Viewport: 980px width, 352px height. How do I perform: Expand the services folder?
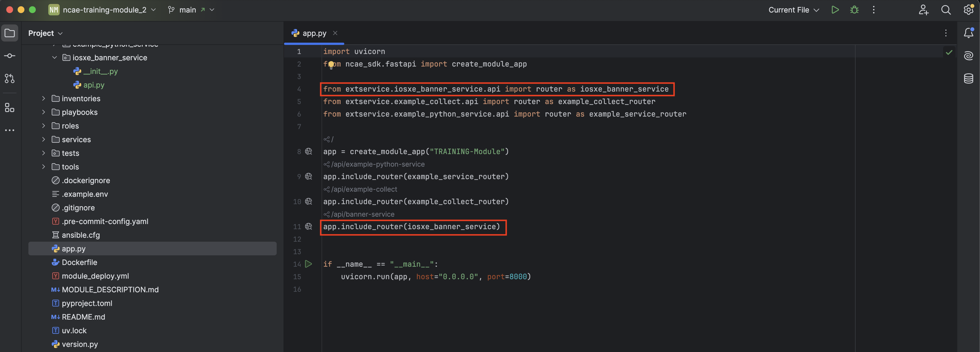pyautogui.click(x=43, y=140)
